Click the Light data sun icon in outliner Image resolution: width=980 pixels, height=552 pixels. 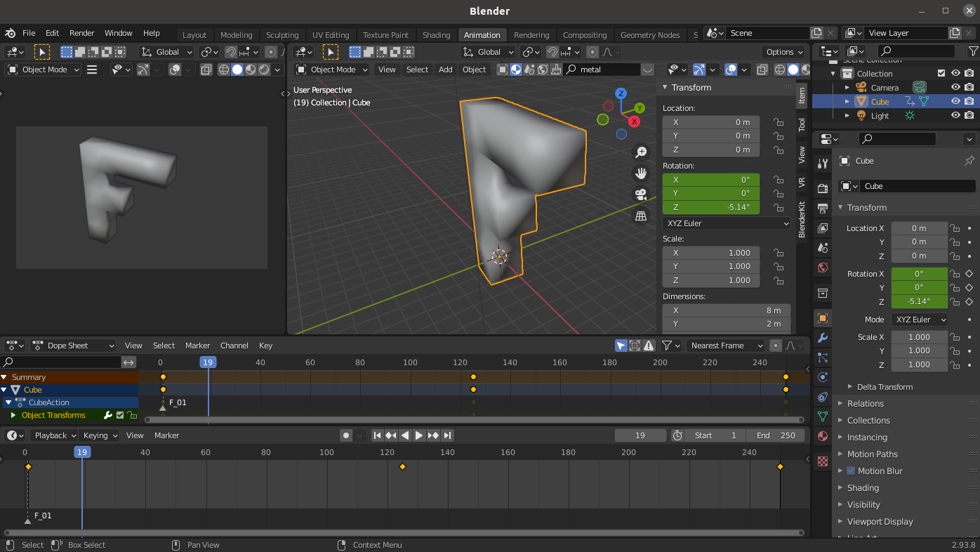click(x=910, y=115)
